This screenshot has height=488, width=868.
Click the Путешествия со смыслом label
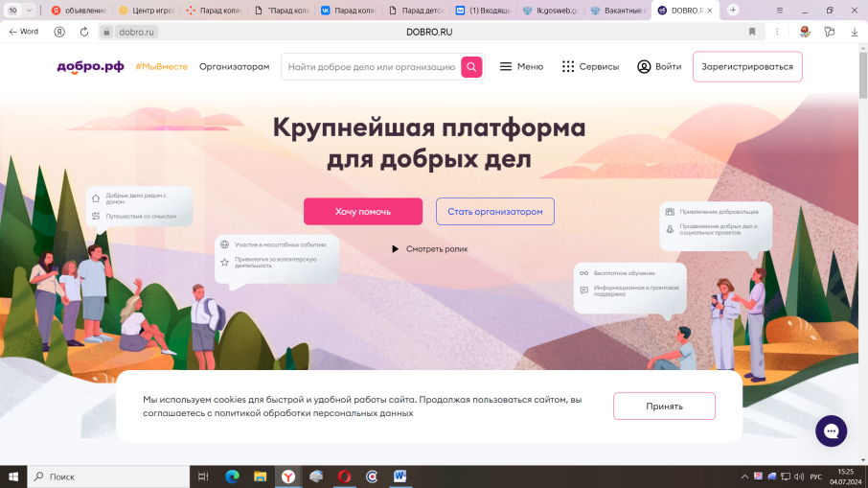coord(141,217)
